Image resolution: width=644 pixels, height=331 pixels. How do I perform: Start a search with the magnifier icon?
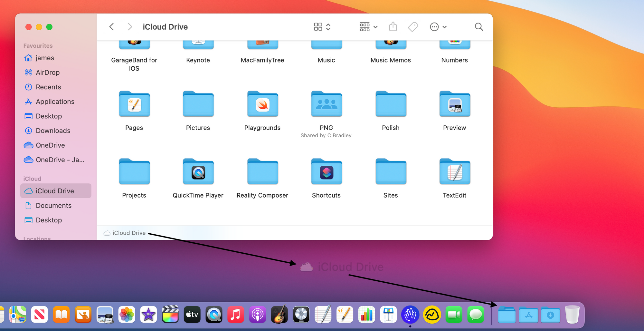point(478,27)
